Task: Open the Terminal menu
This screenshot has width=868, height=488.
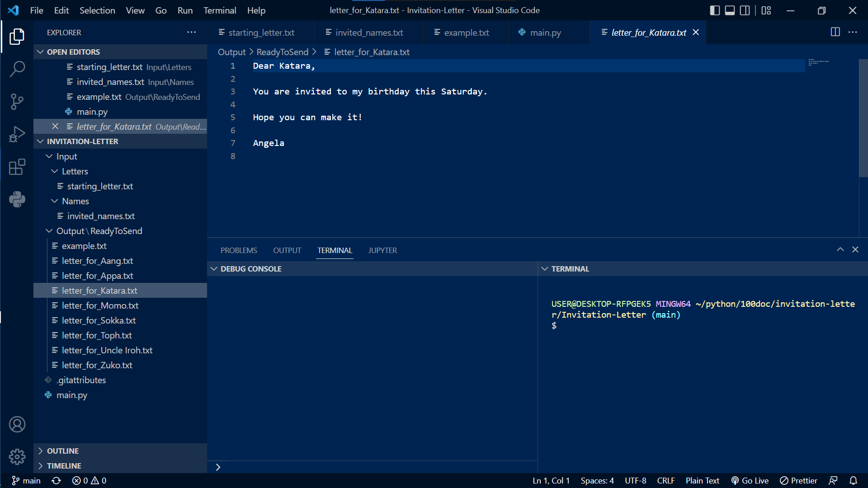Action: point(220,10)
